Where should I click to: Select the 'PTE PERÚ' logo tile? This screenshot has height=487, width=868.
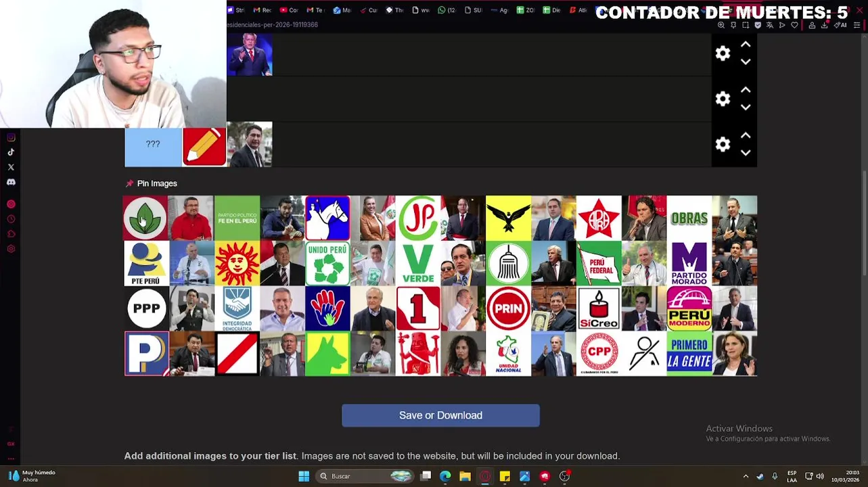coord(145,263)
